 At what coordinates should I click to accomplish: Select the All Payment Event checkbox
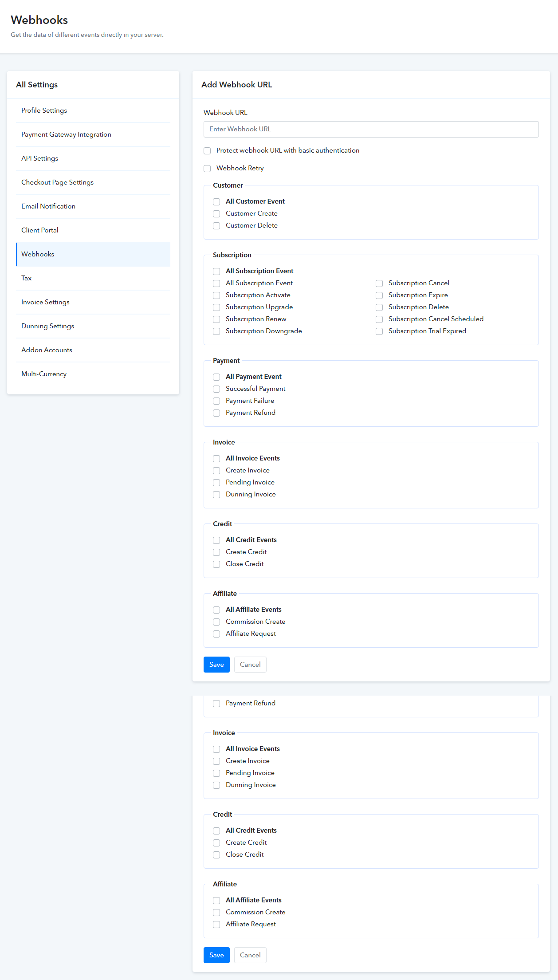coord(216,377)
